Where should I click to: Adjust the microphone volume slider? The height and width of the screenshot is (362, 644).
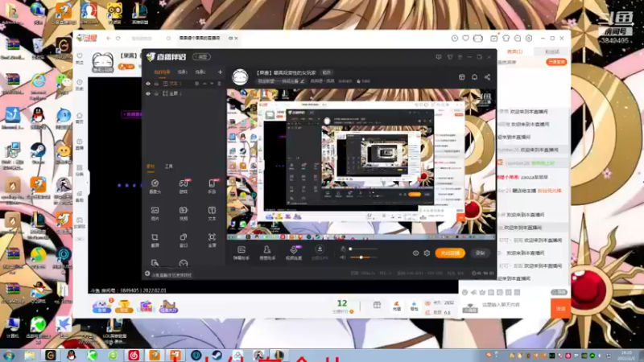click(x=363, y=249)
